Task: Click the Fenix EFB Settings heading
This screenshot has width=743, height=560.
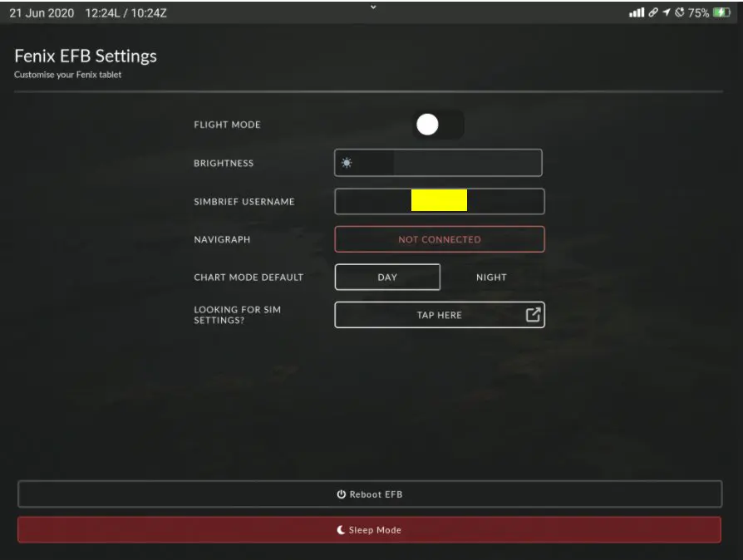Action: 86,56
